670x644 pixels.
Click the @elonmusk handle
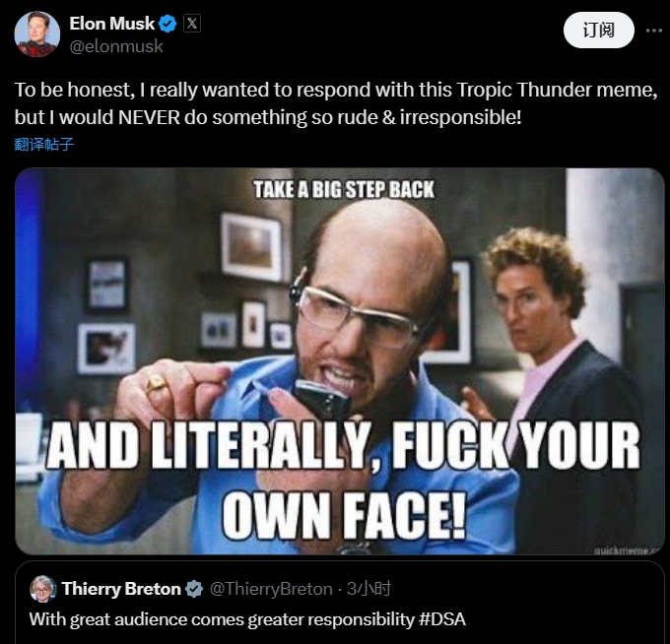(116, 45)
